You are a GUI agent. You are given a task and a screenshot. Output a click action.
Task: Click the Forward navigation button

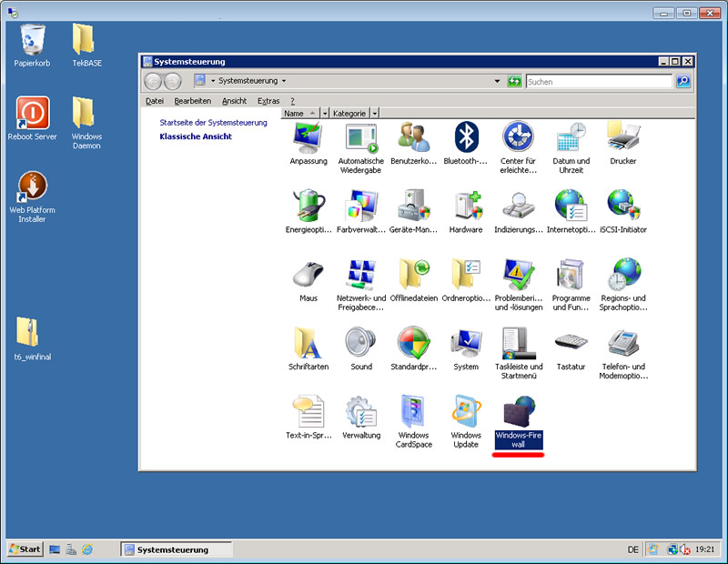pos(173,82)
